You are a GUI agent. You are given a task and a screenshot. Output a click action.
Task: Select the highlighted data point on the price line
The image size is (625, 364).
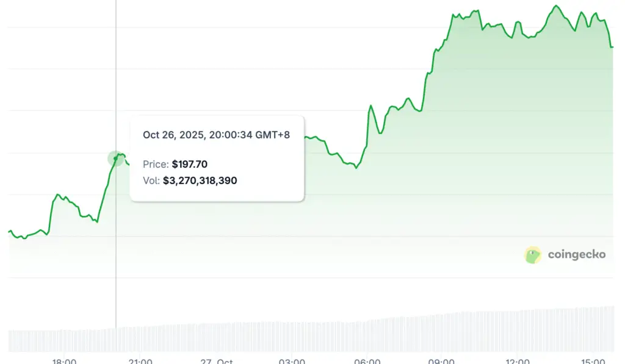tap(116, 159)
